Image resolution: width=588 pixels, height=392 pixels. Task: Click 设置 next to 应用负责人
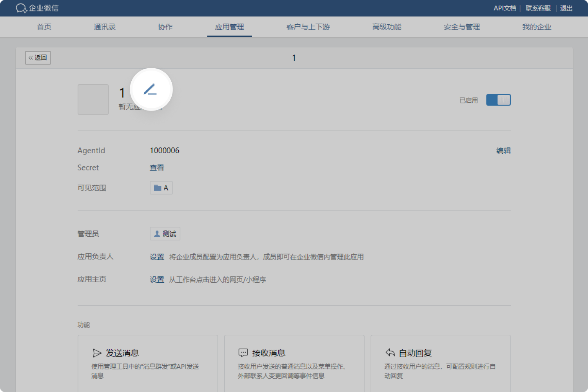tap(156, 257)
